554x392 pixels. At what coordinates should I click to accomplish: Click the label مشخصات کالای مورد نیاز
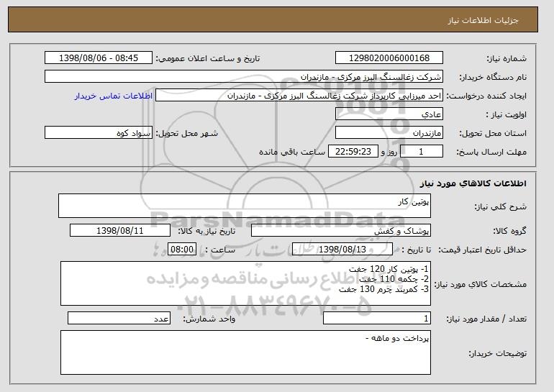pyautogui.click(x=480, y=284)
